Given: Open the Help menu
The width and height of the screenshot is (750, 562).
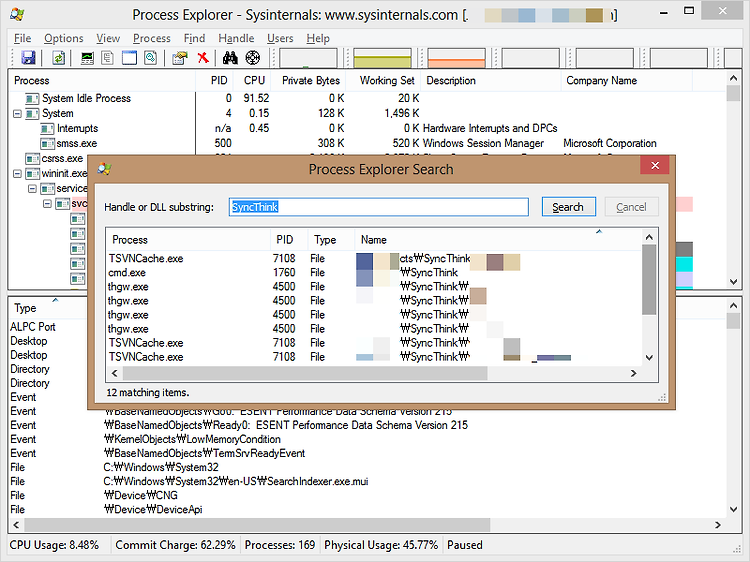Looking at the screenshot, I should tap(318, 38).
